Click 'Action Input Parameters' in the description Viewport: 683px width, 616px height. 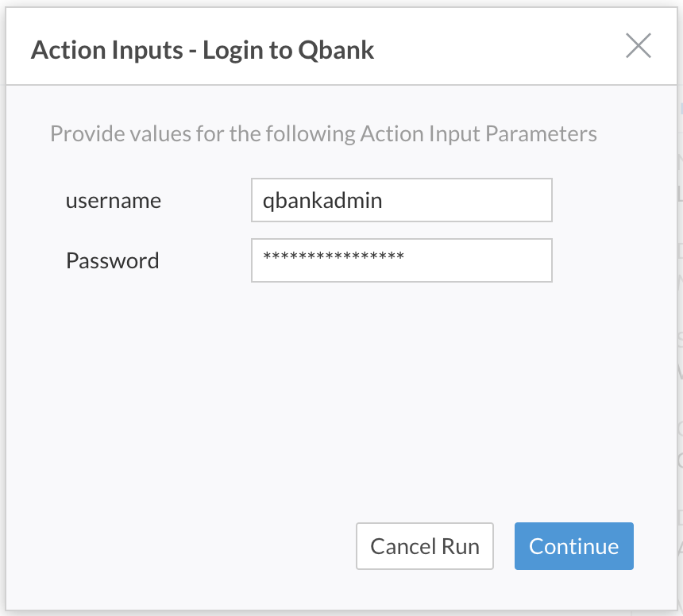point(478,133)
